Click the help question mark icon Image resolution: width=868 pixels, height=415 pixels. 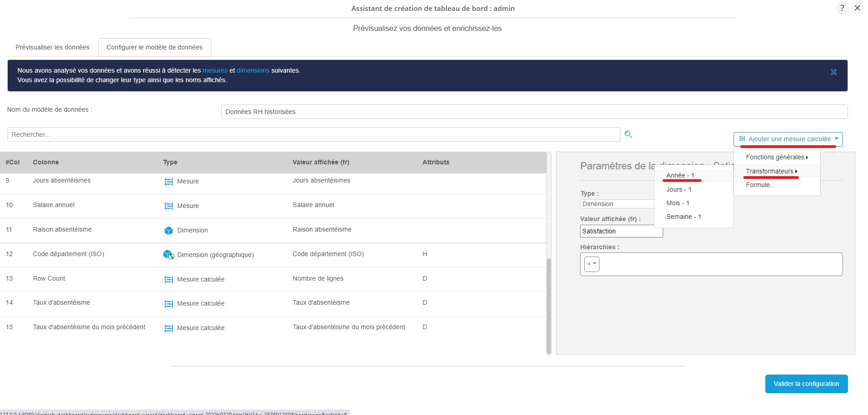842,8
